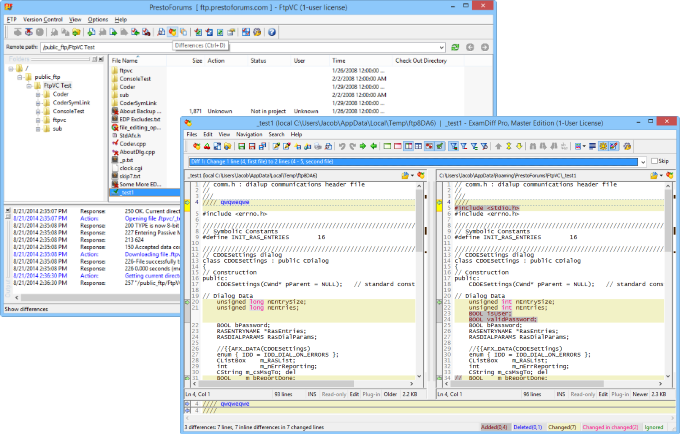Click the Changed in changed color legend
This screenshot has width=680, height=434.
click(x=610, y=427)
